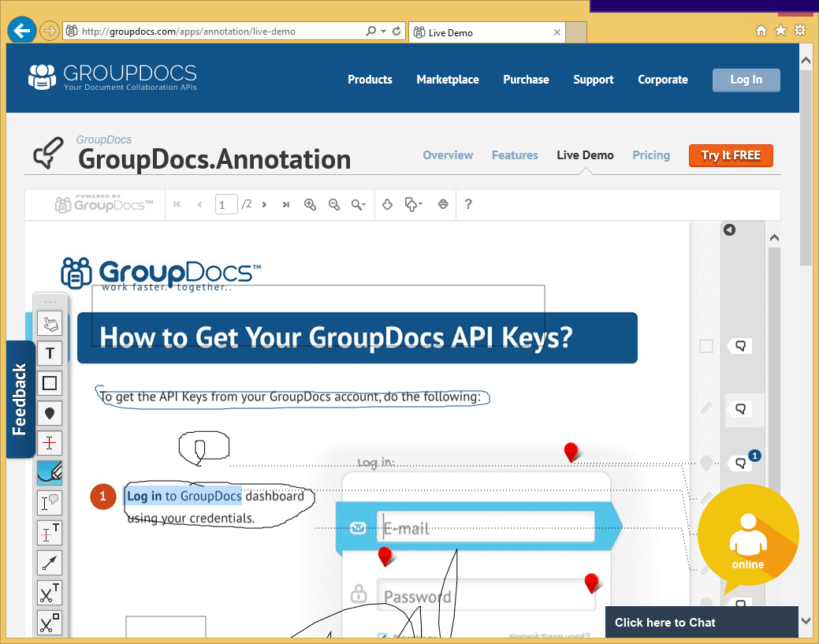Select the strikeout text tool
The image size is (819, 644).
(x=50, y=444)
